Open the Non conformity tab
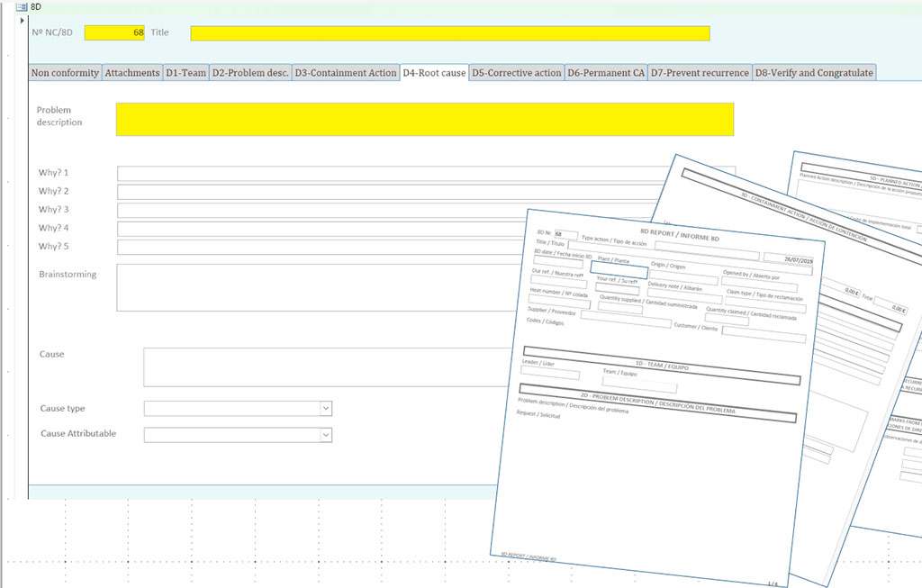Image resolution: width=922 pixels, height=588 pixels. (x=65, y=73)
